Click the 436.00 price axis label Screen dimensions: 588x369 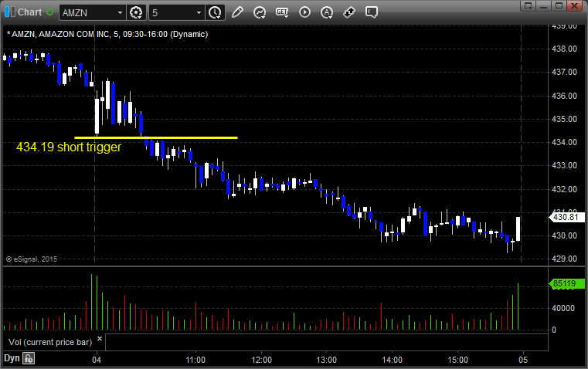[564, 96]
